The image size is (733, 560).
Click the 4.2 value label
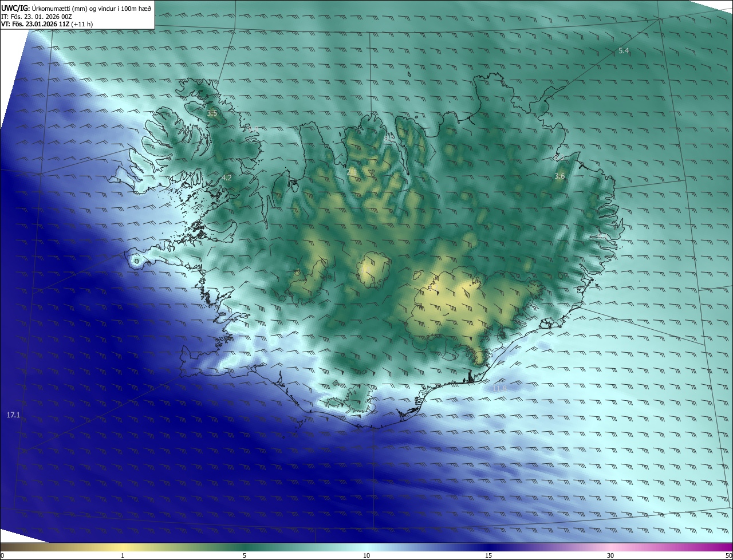click(227, 178)
